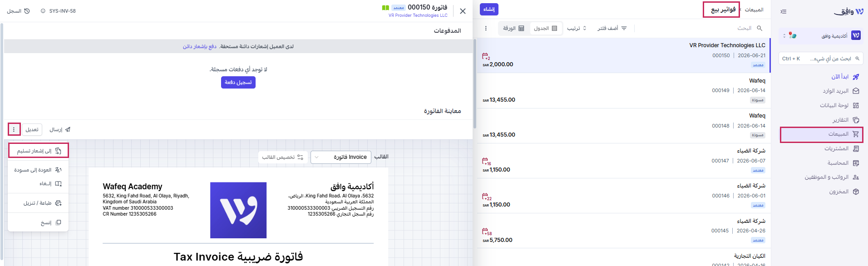Click the green book icon beside invoice title

[x=385, y=8]
